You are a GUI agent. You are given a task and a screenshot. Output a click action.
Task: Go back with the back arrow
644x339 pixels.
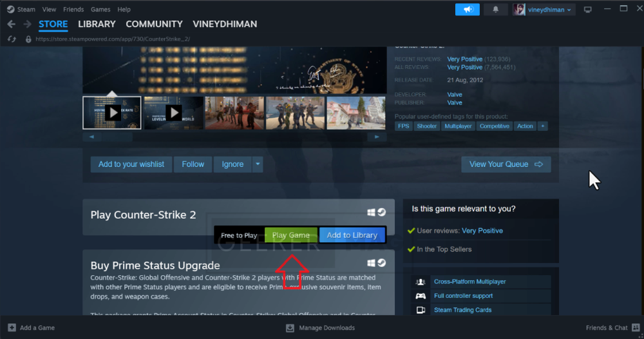[11, 24]
